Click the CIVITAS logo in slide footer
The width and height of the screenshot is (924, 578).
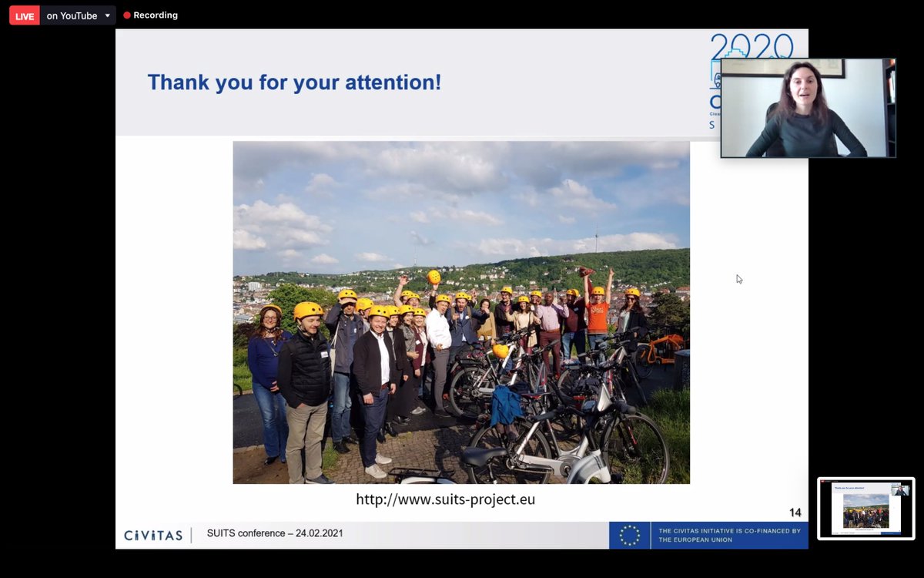(153, 535)
